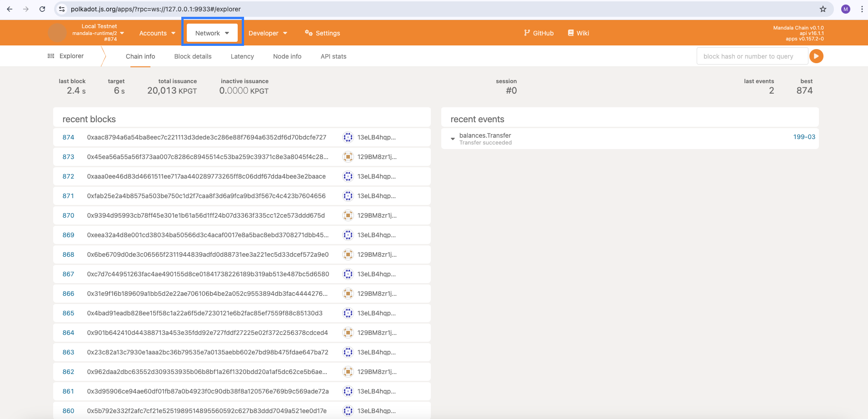
Task: Expand the balances.Transfer event details
Action: tap(453, 139)
